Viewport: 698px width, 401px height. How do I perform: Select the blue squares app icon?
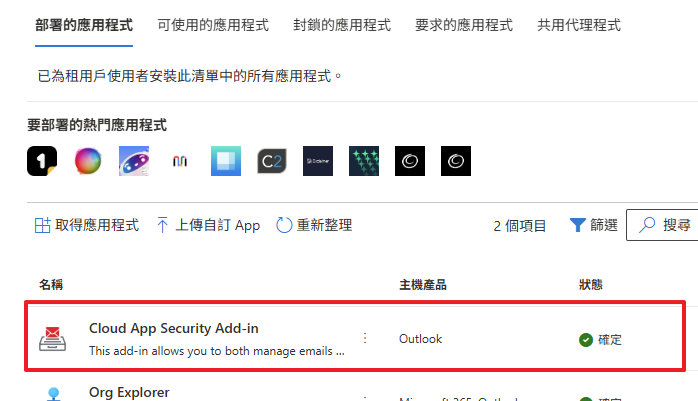click(x=226, y=161)
